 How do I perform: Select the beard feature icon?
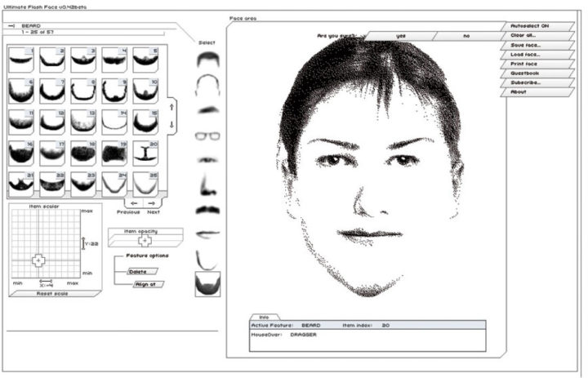pos(207,284)
